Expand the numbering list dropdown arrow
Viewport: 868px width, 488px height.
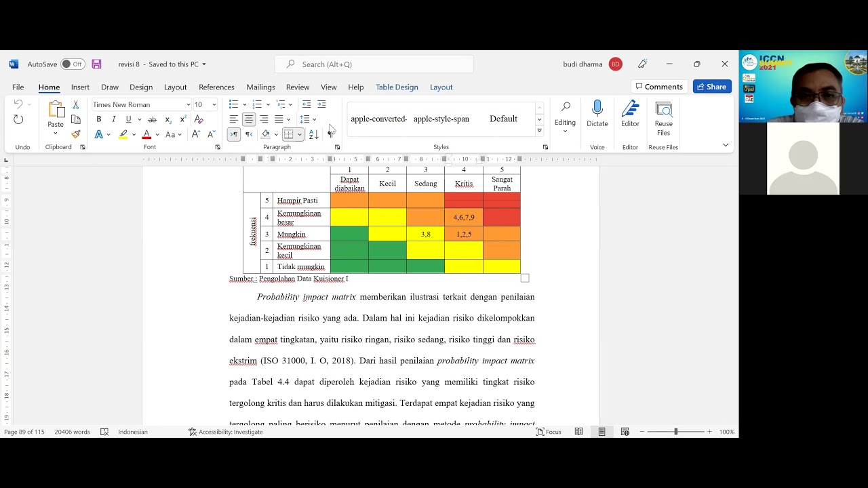269,104
